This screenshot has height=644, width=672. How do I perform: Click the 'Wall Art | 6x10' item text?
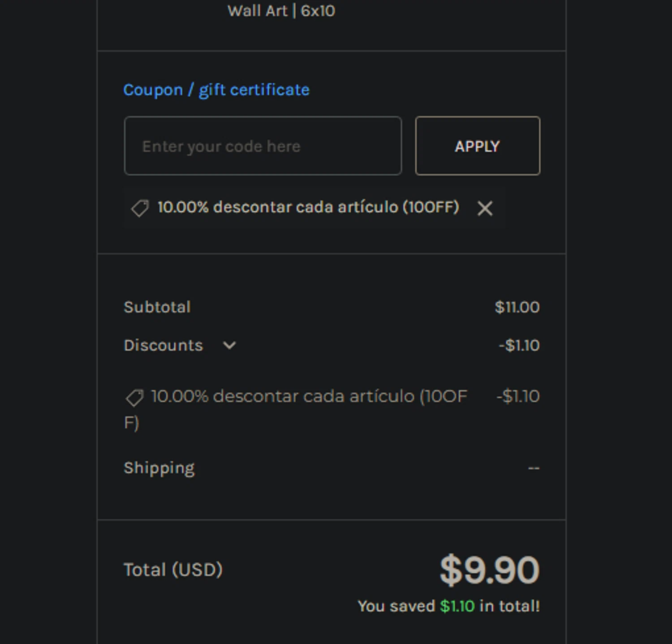(x=281, y=11)
